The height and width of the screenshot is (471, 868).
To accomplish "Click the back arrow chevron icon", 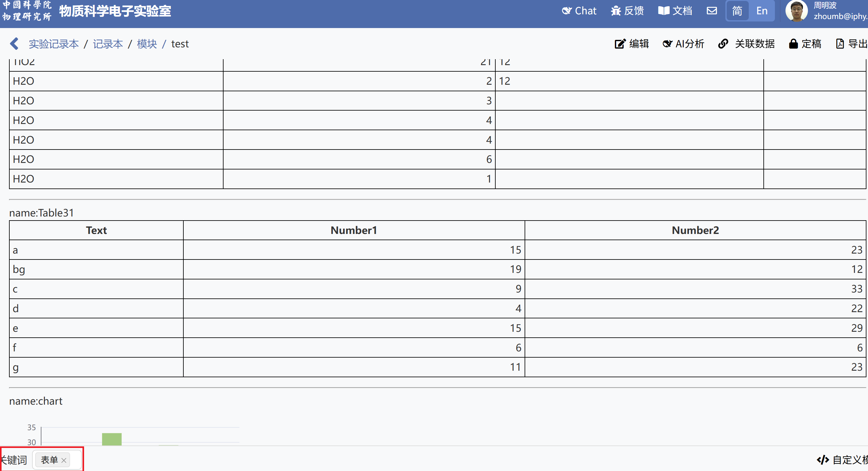I will 14,44.
